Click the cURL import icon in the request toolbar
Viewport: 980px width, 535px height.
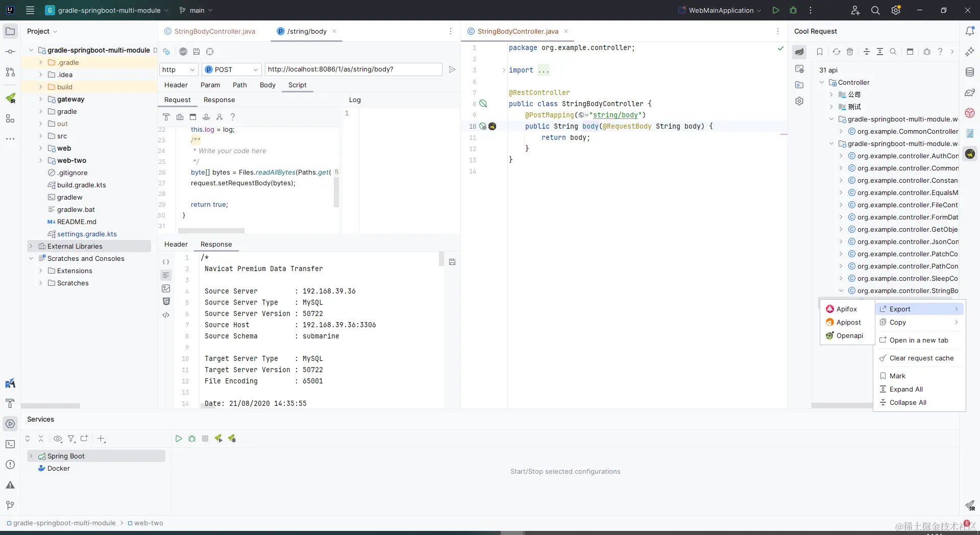(x=183, y=52)
